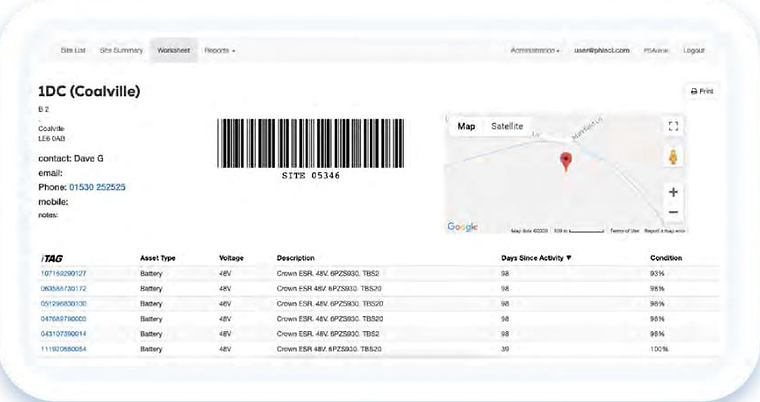Click the 1DC (Coalville) site heading
Viewport: 760px width, 402px height.
pyautogui.click(x=89, y=91)
